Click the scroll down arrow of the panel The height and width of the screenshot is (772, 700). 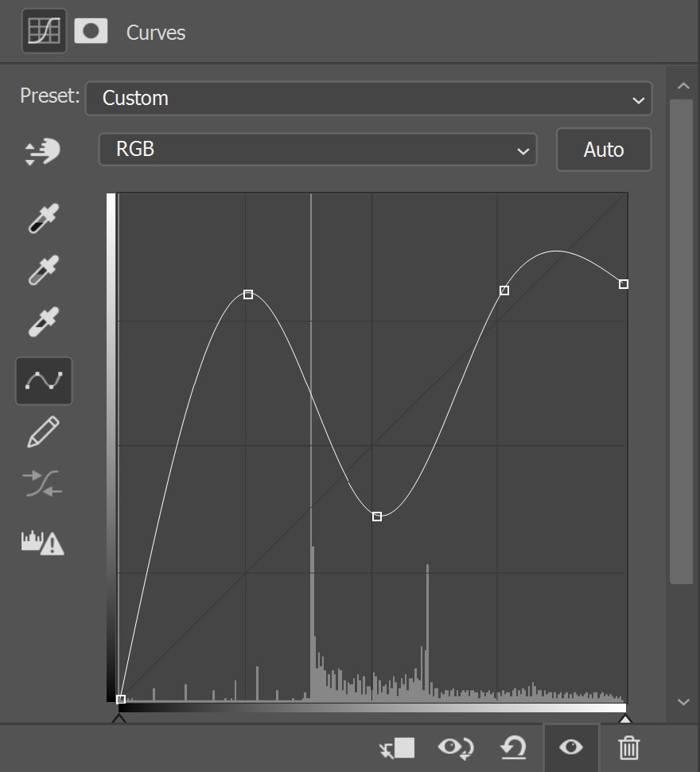tap(682, 702)
